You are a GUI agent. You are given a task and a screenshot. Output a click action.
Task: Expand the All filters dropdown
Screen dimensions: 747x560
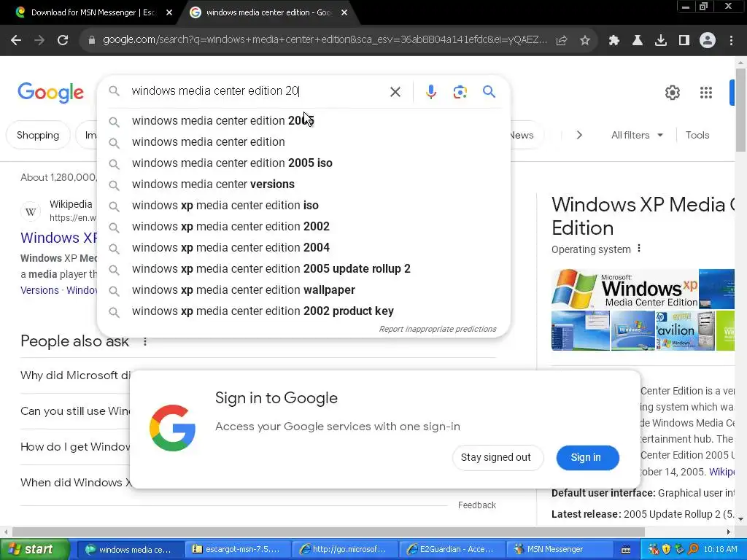coord(637,135)
